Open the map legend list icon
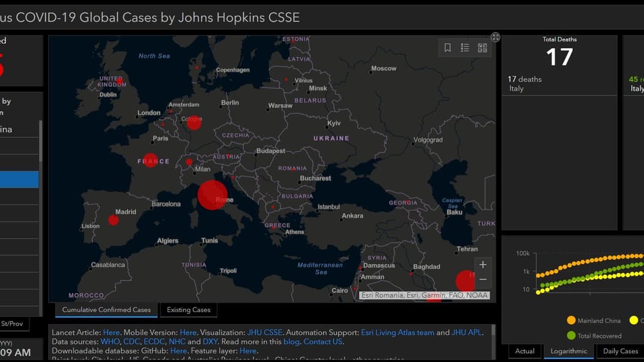 [x=465, y=47]
